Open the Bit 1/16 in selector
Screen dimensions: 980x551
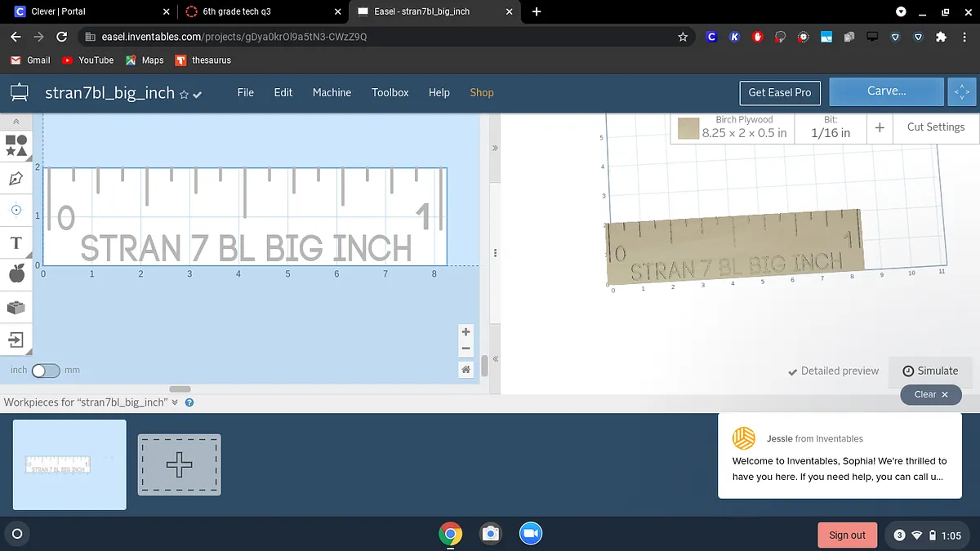point(830,127)
